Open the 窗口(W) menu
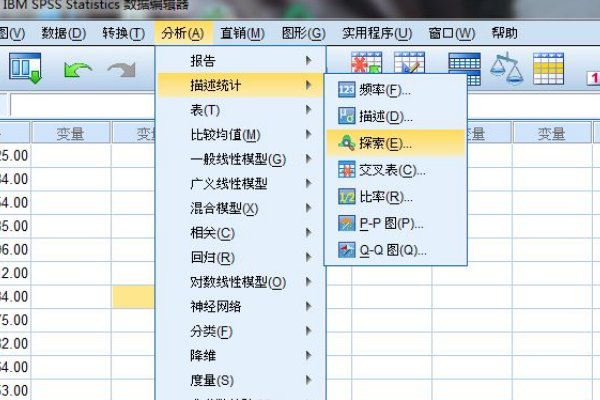 point(452,33)
